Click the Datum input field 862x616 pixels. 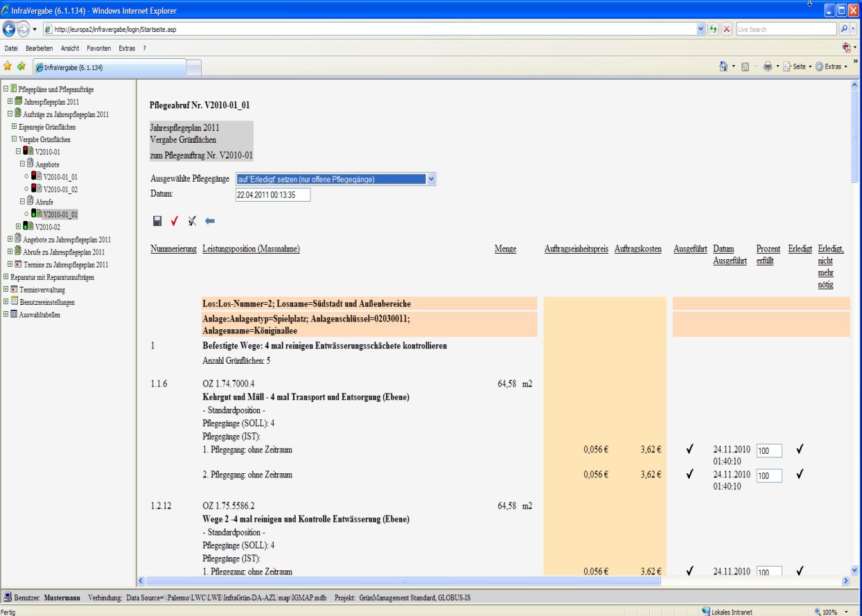pyautogui.click(x=273, y=195)
